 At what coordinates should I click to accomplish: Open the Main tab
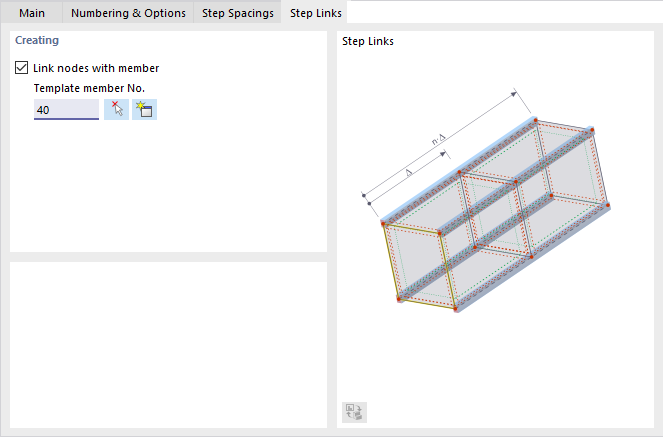32,13
